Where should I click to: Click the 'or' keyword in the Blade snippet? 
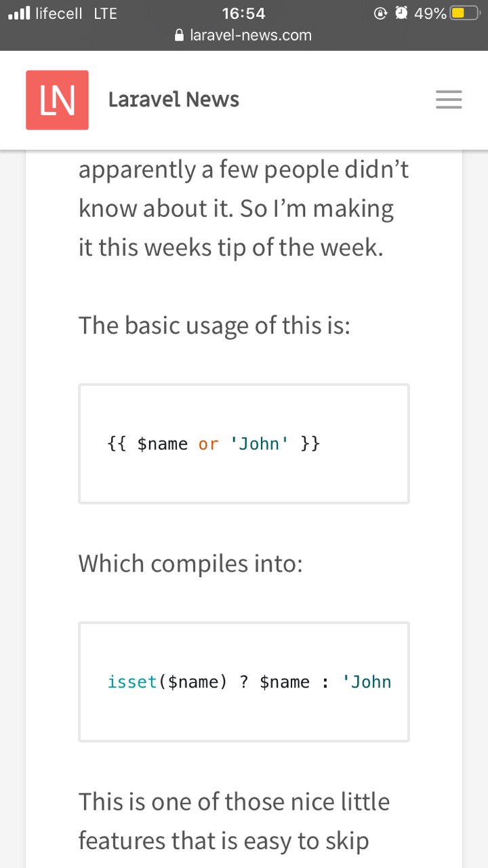pos(208,444)
